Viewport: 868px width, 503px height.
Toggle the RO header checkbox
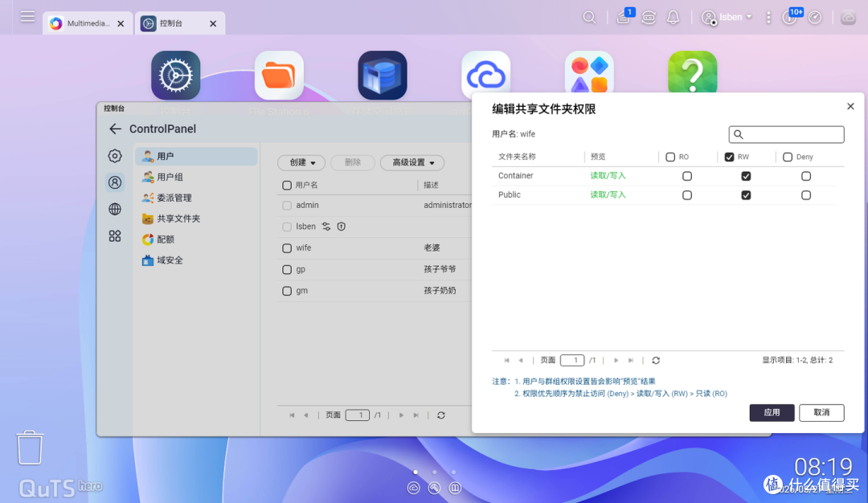(670, 157)
